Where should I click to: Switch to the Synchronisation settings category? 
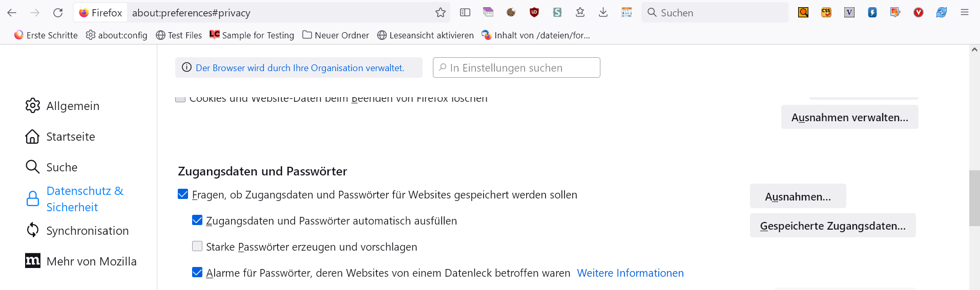87,231
